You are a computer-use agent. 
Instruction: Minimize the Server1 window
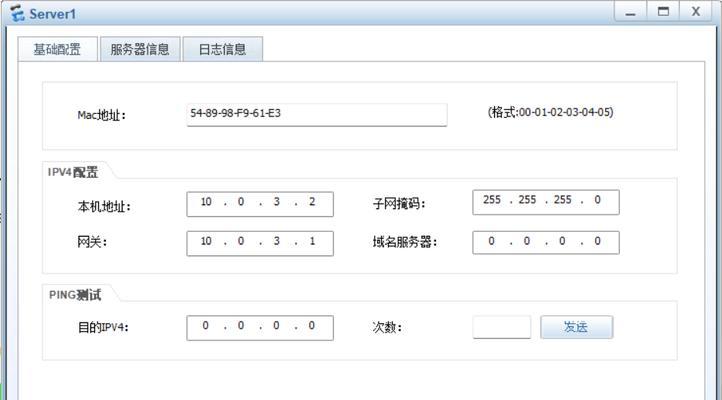(x=630, y=12)
